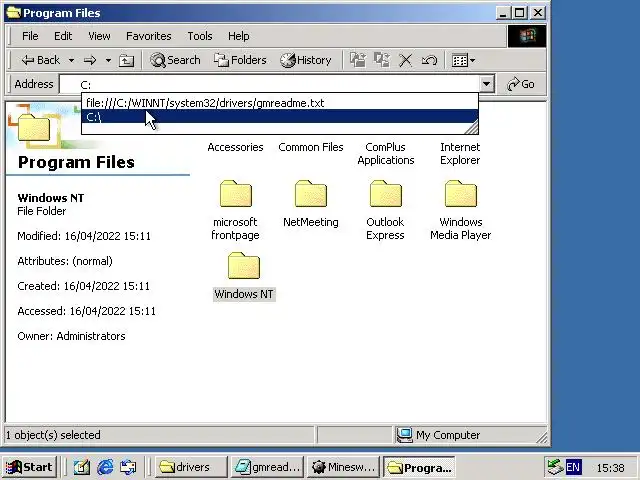Select the NetMeeting folder icon

[x=311, y=194]
